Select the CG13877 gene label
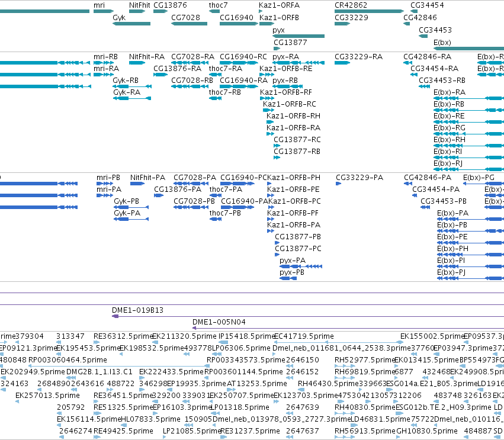The width and height of the screenshot is (504, 440). [x=290, y=43]
